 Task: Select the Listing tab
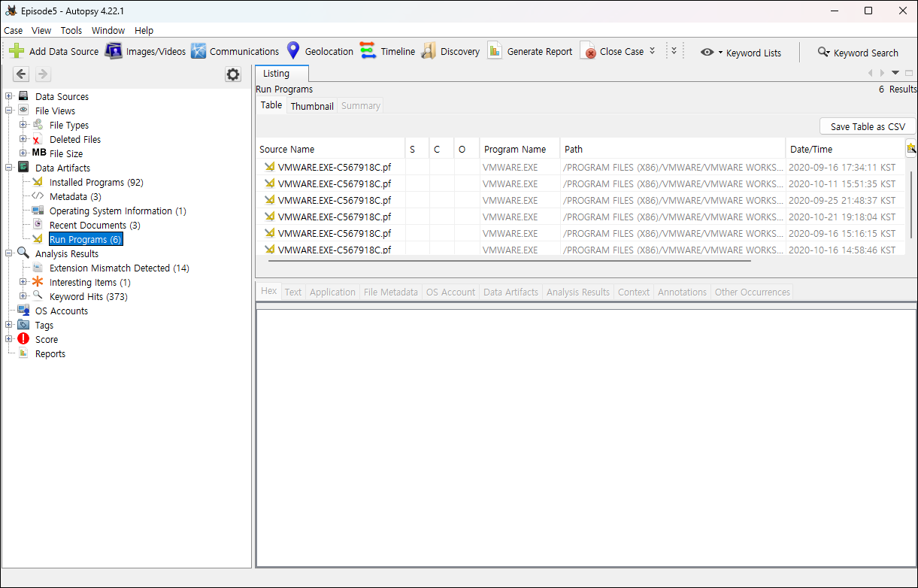[282, 74]
